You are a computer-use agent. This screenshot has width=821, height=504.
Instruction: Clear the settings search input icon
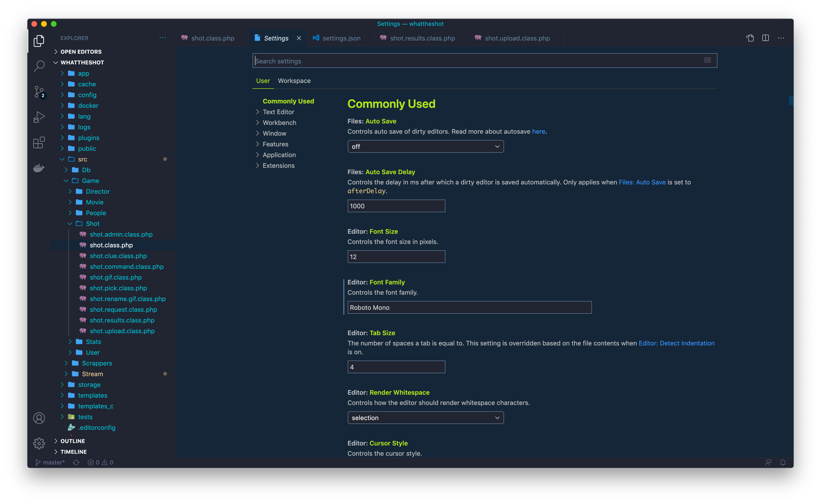click(707, 61)
